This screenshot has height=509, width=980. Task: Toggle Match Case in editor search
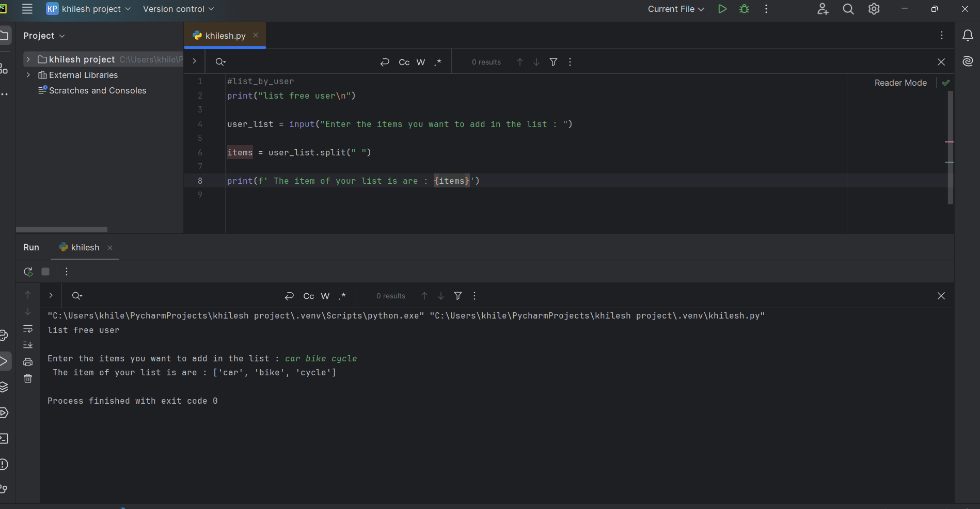(x=404, y=62)
